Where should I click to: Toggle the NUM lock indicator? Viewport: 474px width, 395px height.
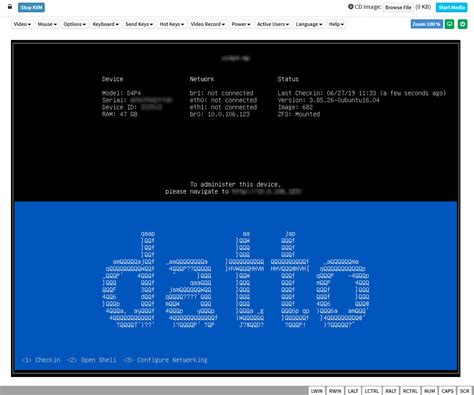[x=430, y=391]
